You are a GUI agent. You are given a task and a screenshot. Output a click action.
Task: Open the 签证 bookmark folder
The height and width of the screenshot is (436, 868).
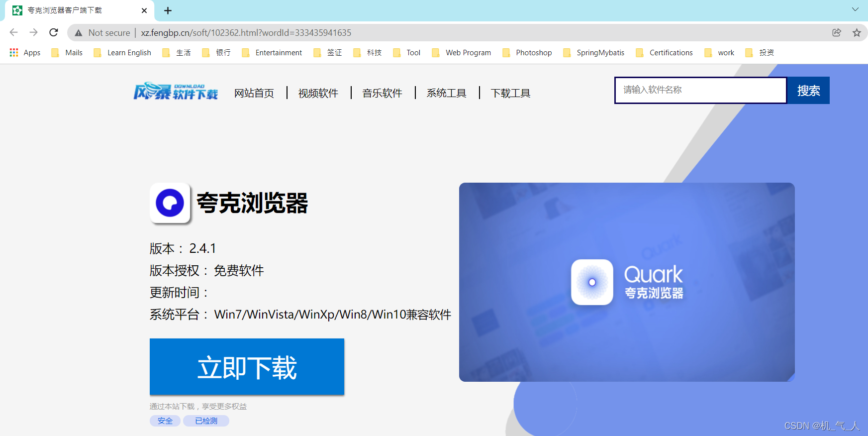328,53
